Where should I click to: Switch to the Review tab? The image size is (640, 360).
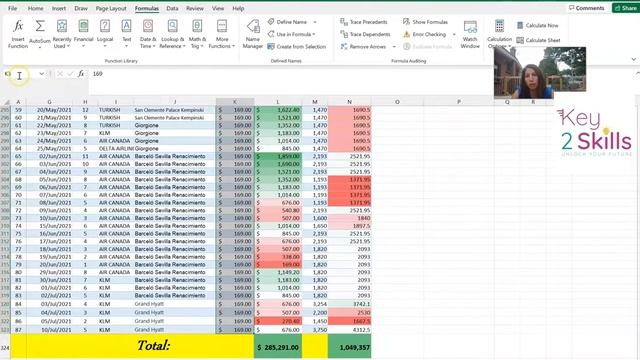pyautogui.click(x=195, y=8)
